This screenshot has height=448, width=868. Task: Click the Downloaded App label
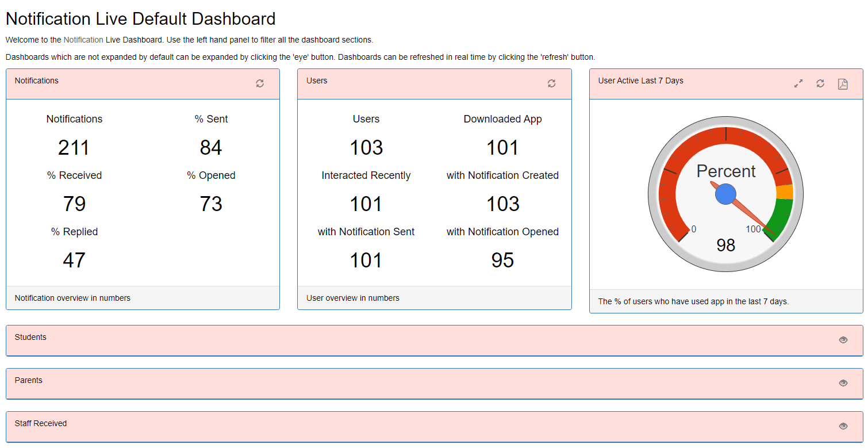pos(503,119)
